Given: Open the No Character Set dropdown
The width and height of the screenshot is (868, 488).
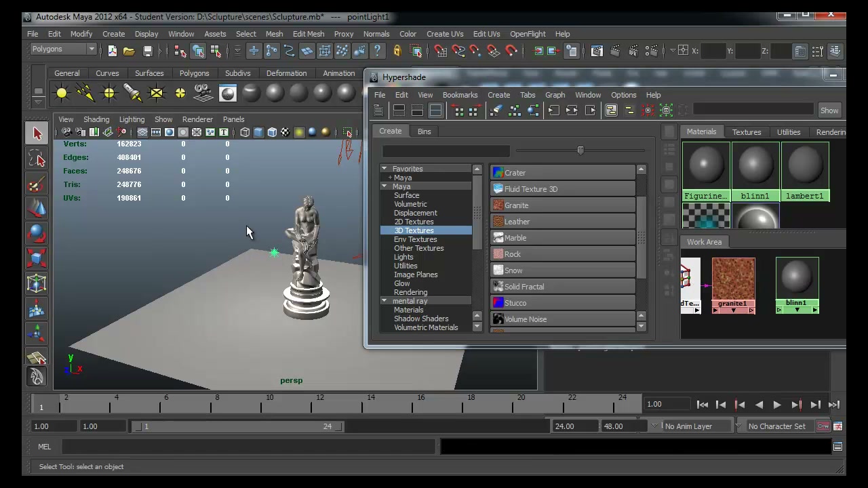Looking at the screenshot, I should coord(780,426).
